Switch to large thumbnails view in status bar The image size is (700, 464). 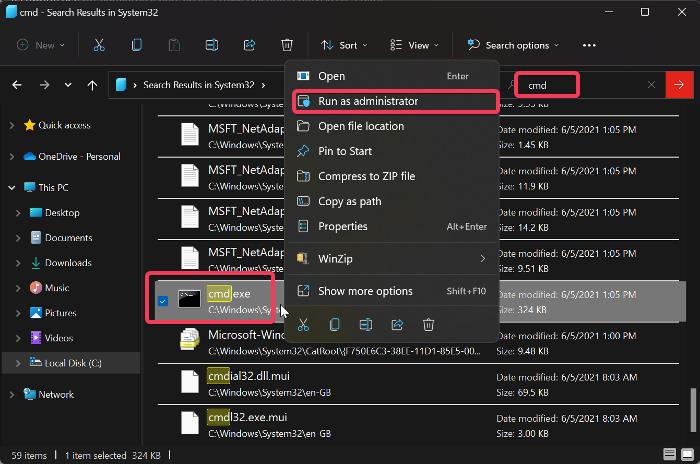click(688, 455)
